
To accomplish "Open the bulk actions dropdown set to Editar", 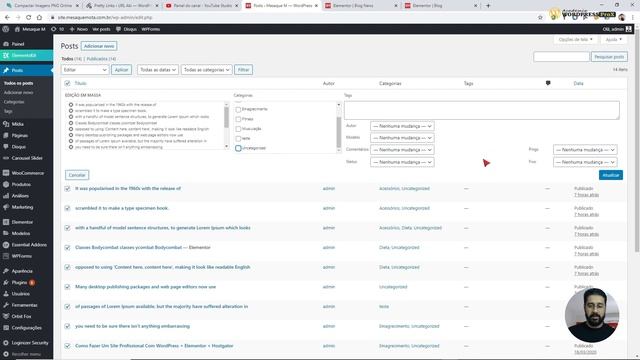I will [85, 70].
